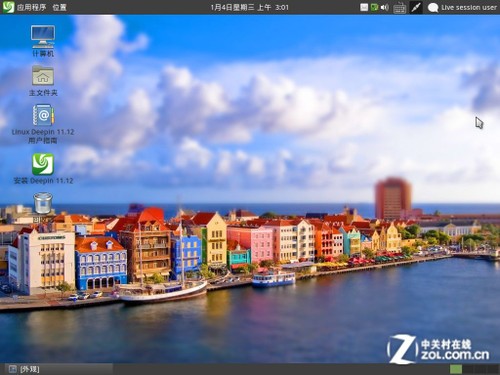Screen dimensions: 500x375
Task: Click the date and time clock
Action: [249, 7]
